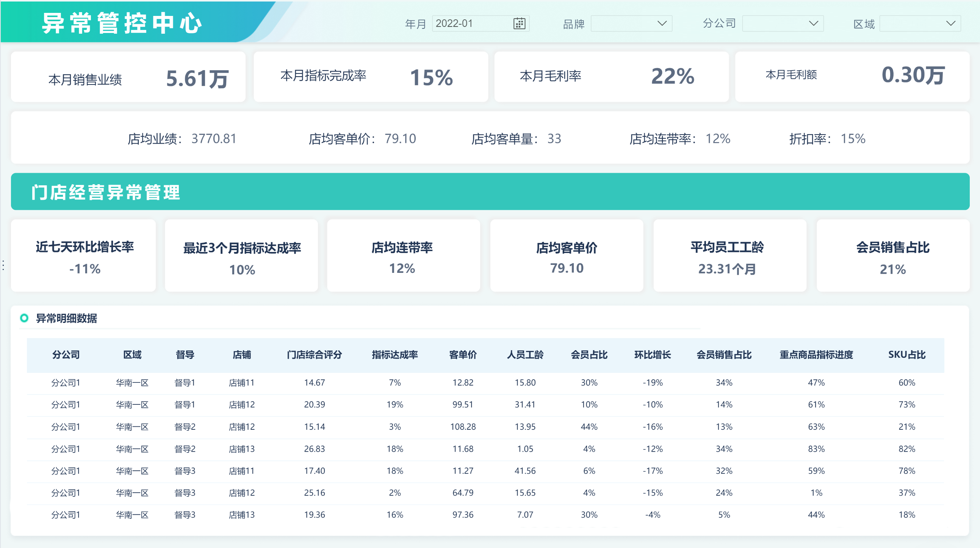Click the 异常明细数据 green circle icon
Viewport: 980px width, 548px height.
24,318
